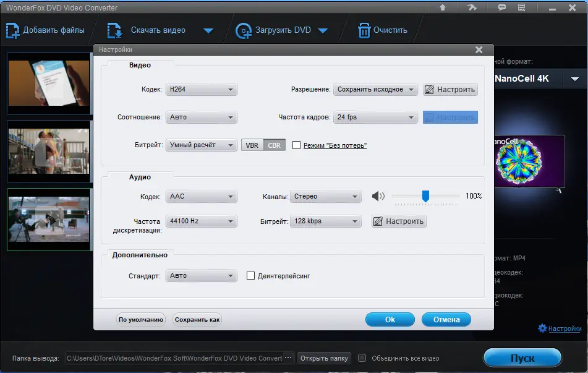Select the third video thumbnail with cameraman

tap(49, 220)
